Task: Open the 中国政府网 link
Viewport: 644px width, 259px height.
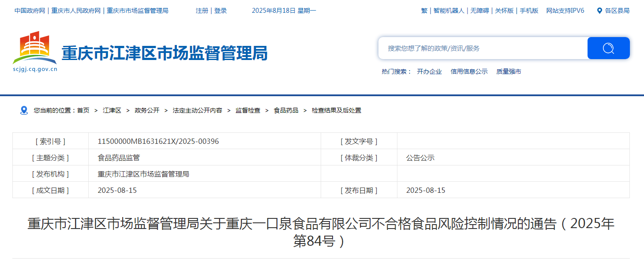Action: (30, 11)
